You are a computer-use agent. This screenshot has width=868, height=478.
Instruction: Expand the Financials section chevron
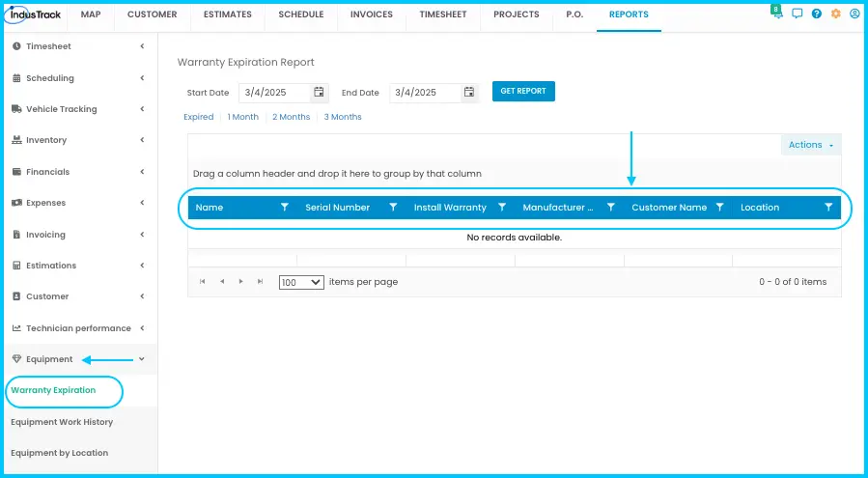(142, 172)
